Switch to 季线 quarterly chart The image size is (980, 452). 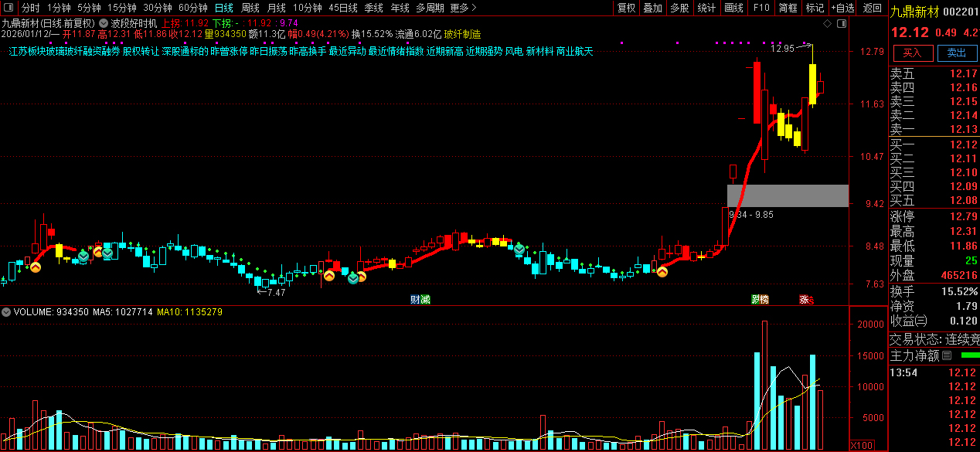coord(374,8)
